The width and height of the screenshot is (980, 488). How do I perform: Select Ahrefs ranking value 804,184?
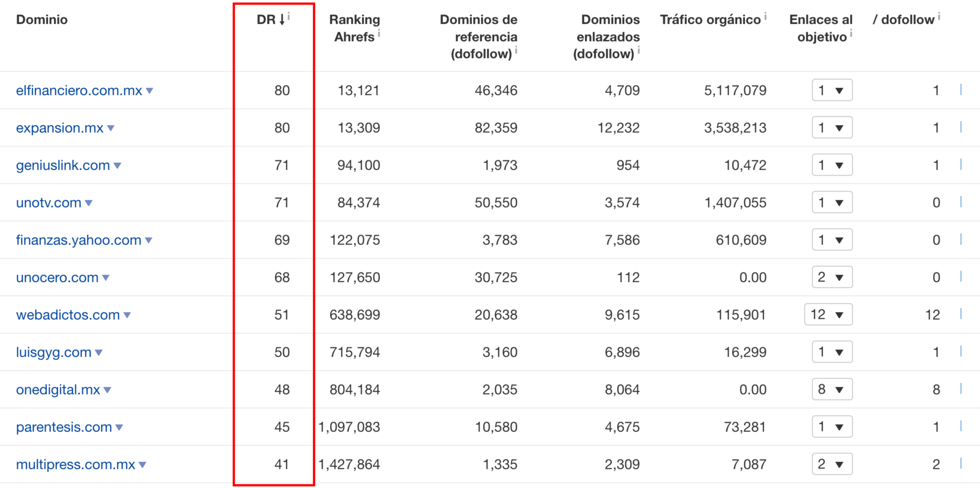coord(355,389)
